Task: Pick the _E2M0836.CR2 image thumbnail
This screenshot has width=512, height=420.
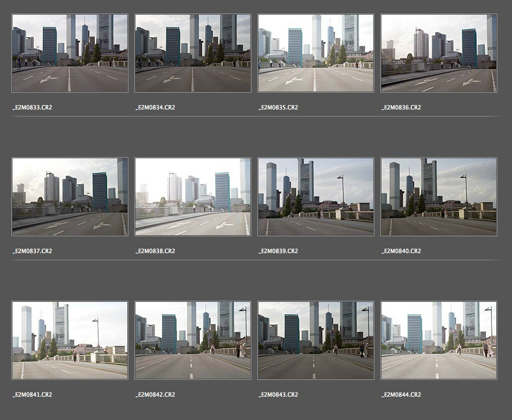Action: (439, 53)
